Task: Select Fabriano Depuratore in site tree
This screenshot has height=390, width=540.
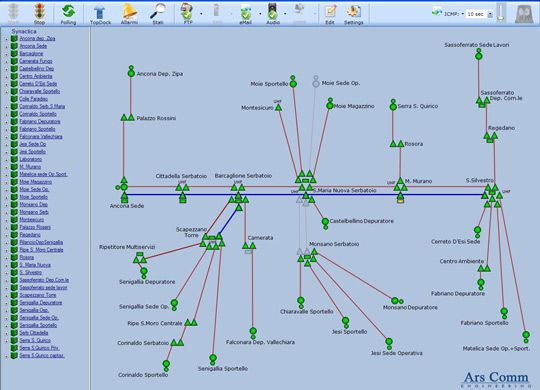Action: pyautogui.click(x=40, y=121)
